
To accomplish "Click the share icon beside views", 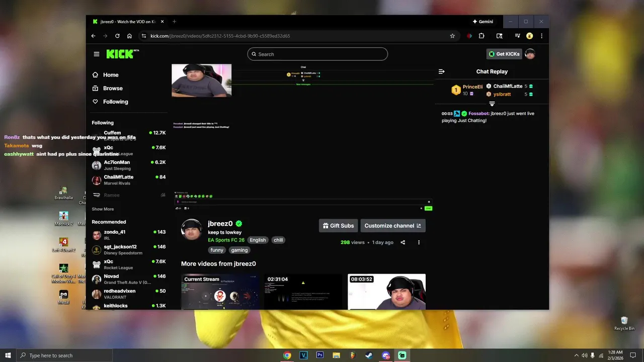I will click(403, 242).
